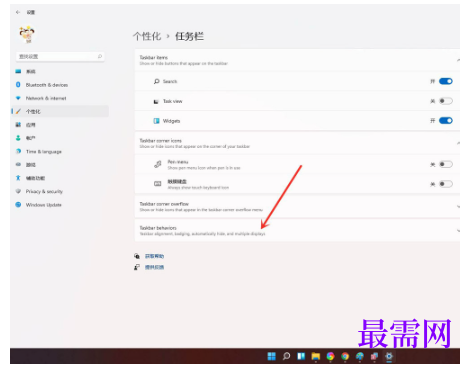Open Google Chrome from the taskbar
This screenshot has width=470, height=365.
coord(345,356)
